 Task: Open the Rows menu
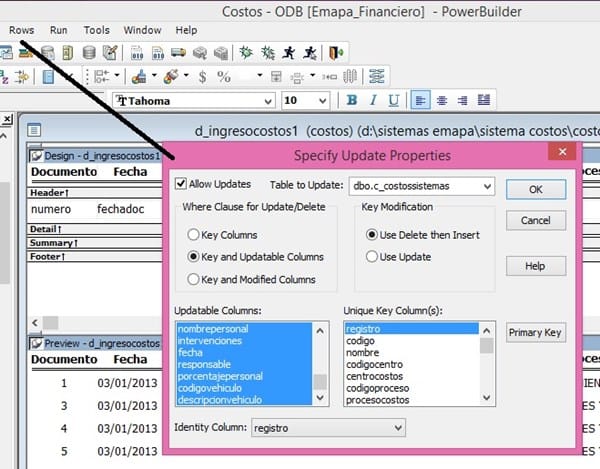tap(22, 30)
